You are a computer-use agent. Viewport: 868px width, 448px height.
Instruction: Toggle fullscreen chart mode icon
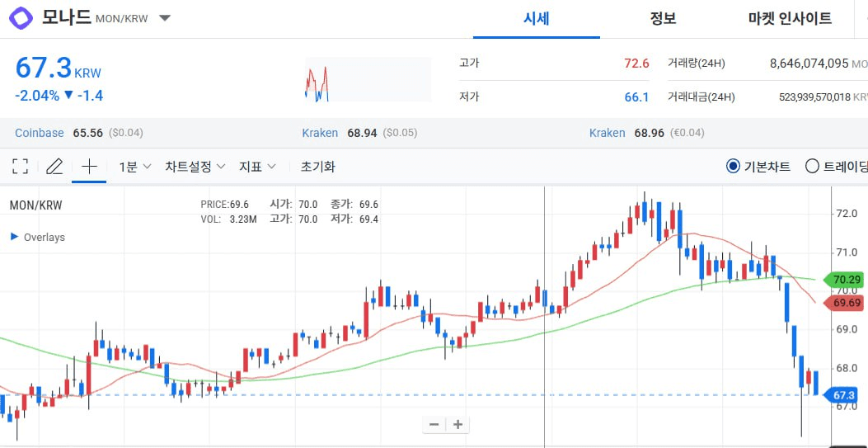(21, 167)
